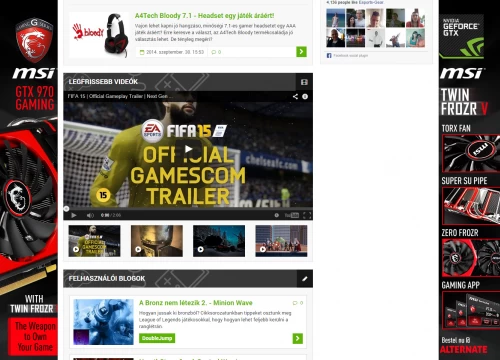Enter fullscreen mode on the video

point(307,215)
